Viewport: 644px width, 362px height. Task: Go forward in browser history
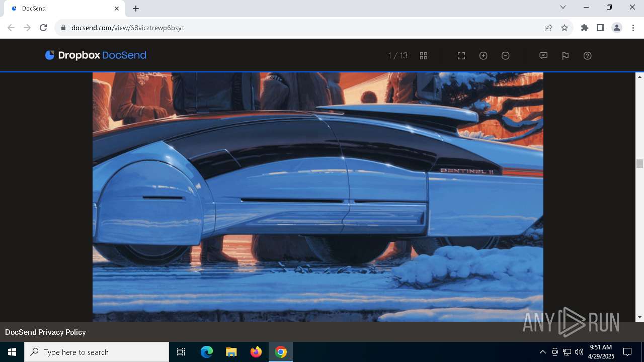coord(27,28)
